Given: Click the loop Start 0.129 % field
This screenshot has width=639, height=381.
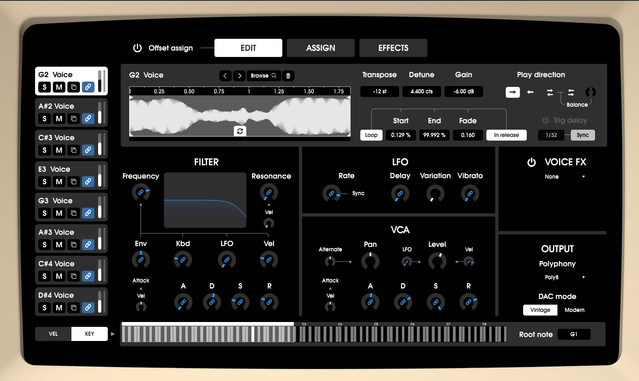Looking at the screenshot, I should coord(401,135).
